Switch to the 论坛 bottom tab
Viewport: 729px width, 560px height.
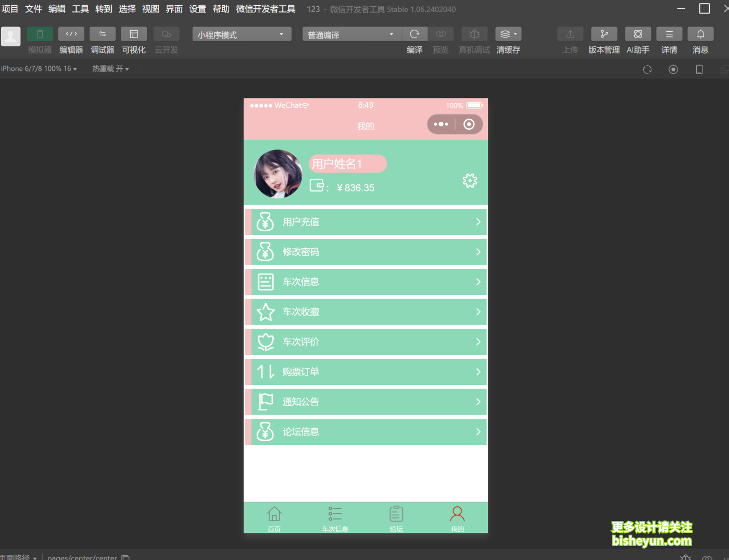(396, 519)
